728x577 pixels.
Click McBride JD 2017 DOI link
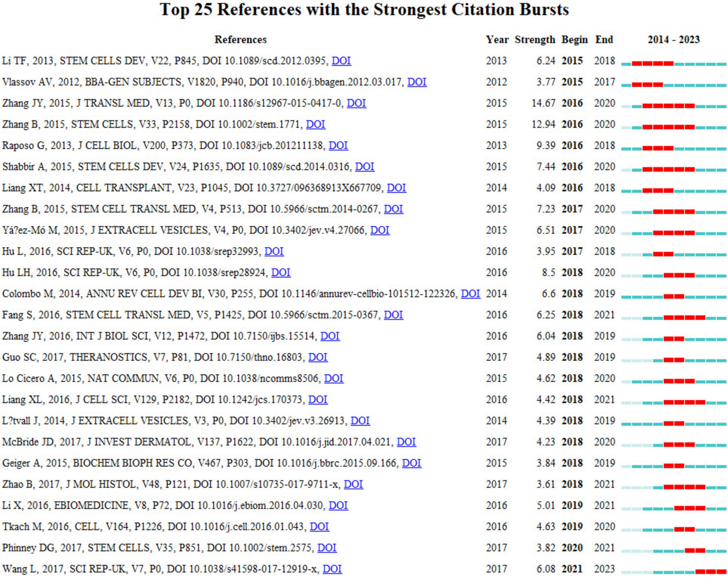point(406,442)
